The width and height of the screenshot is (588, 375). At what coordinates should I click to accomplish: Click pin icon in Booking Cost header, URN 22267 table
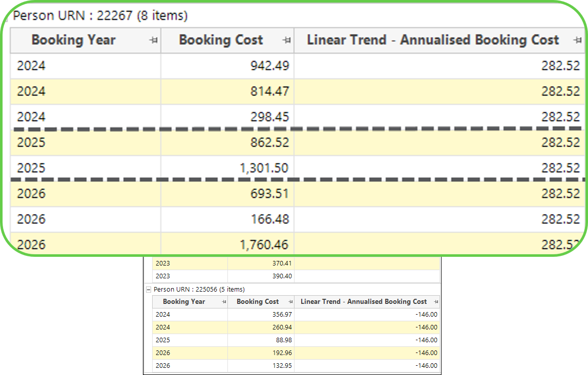pos(287,40)
